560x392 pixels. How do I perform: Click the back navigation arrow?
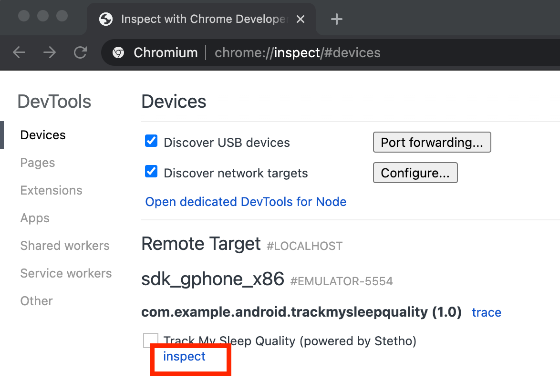19,52
